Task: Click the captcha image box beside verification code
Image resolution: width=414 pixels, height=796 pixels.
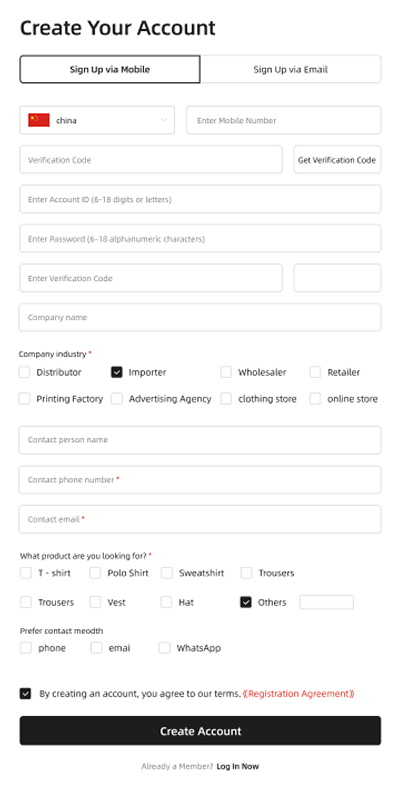Action: pyautogui.click(x=337, y=278)
